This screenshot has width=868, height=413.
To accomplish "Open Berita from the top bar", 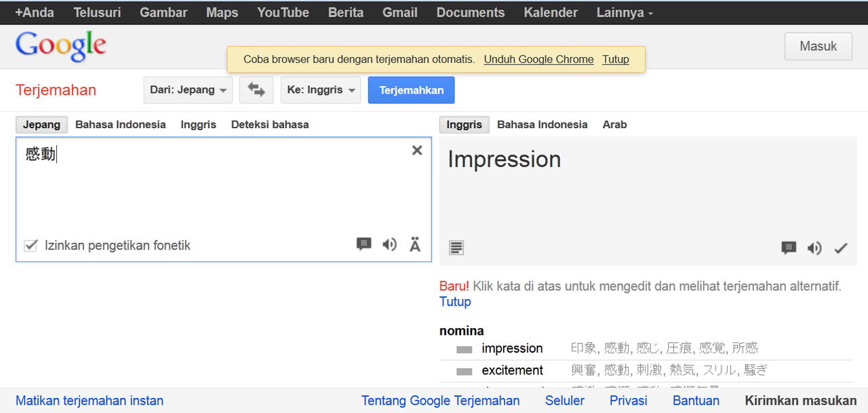I will point(346,12).
